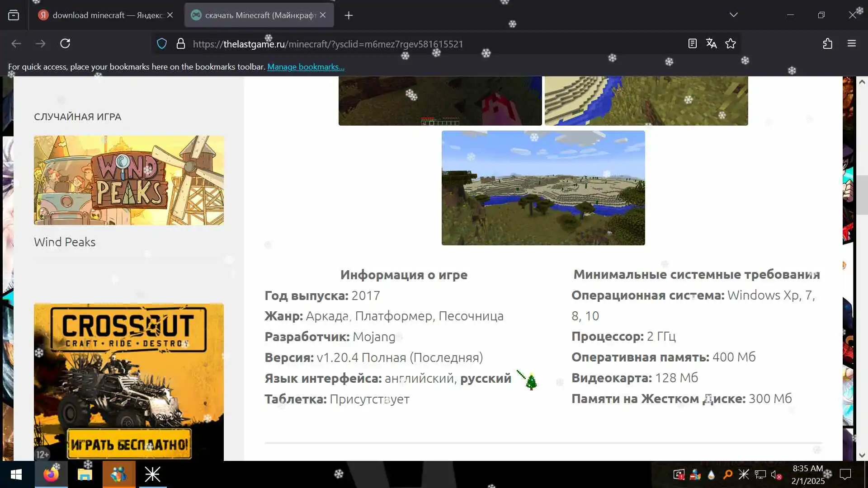Click the translate page icon

pyautogui.click(x=711, y=43)
